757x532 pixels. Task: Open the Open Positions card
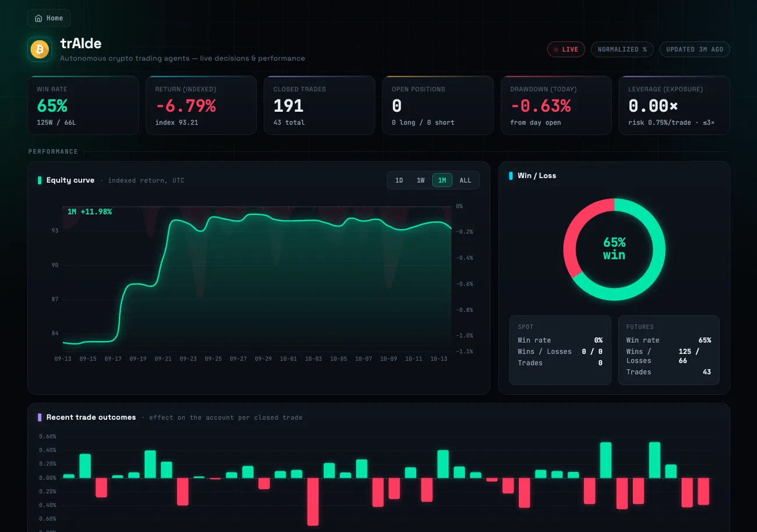pos(437,105)
